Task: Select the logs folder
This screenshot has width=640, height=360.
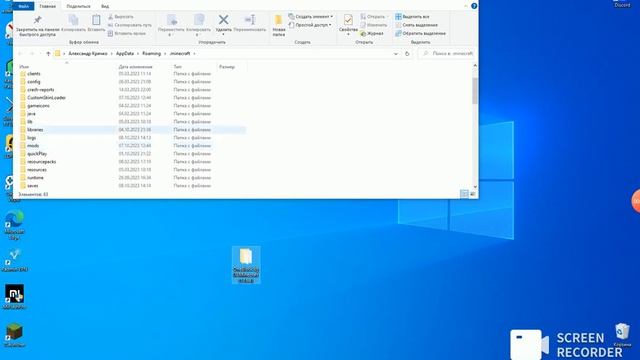Action: coord(31,138)
